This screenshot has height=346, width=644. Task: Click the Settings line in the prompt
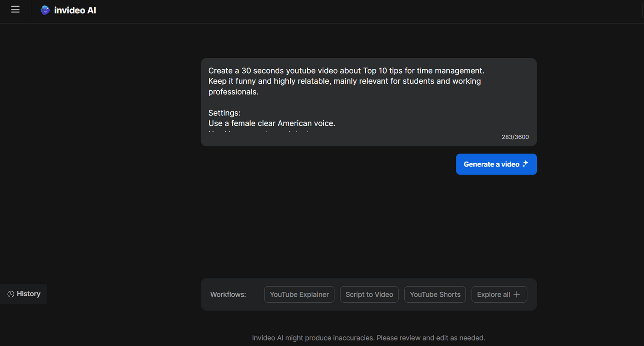[224, 113]
